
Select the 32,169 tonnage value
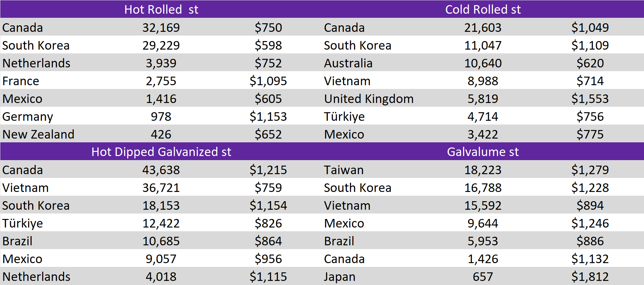coord(161,28)
